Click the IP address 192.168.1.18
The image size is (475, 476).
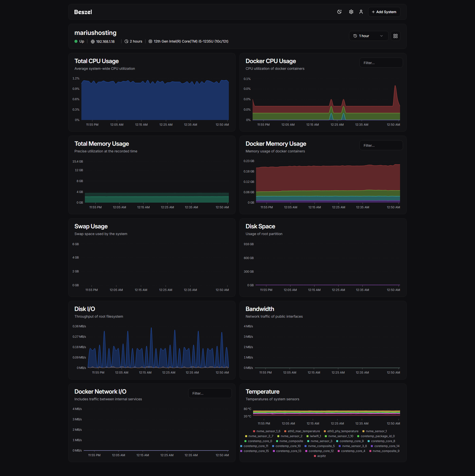[x=105, y=42]
